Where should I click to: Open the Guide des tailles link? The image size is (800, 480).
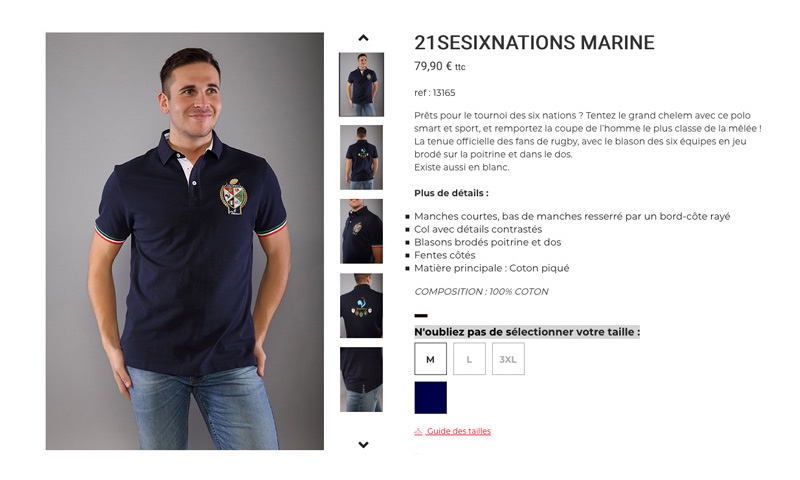coord(459,431)
